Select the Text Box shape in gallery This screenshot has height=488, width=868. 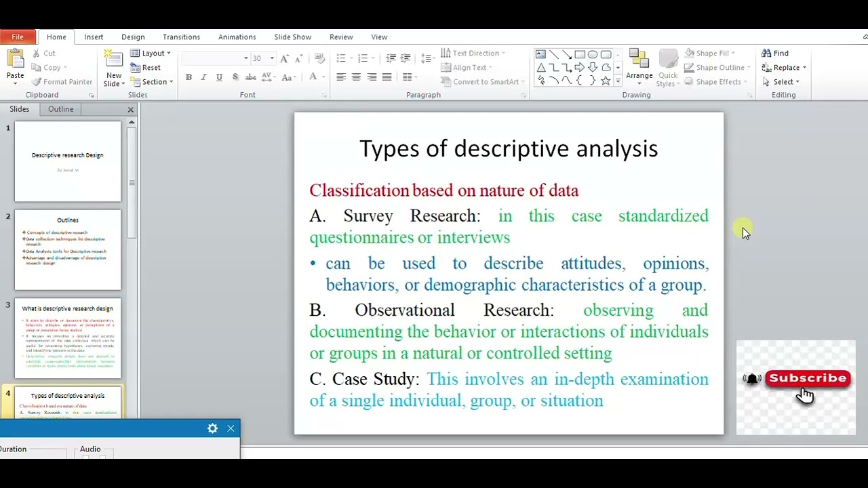pyautogui.click(x=540, y=54)
